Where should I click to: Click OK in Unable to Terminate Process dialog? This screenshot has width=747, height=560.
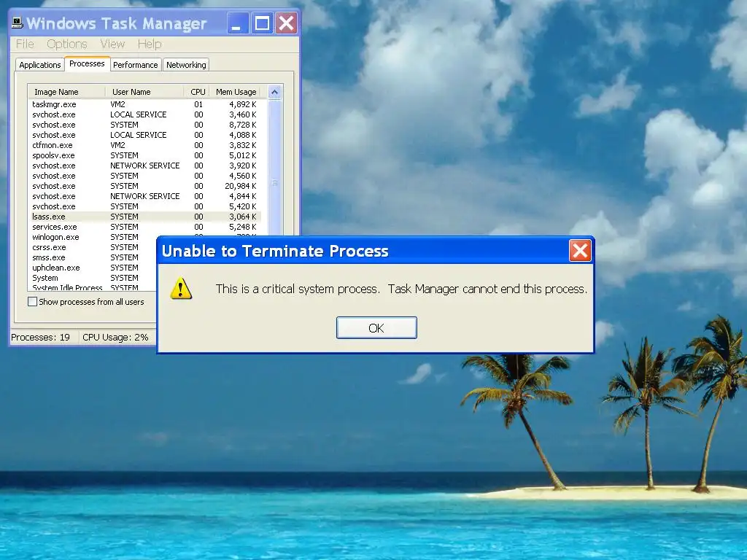tap(376, 327)
